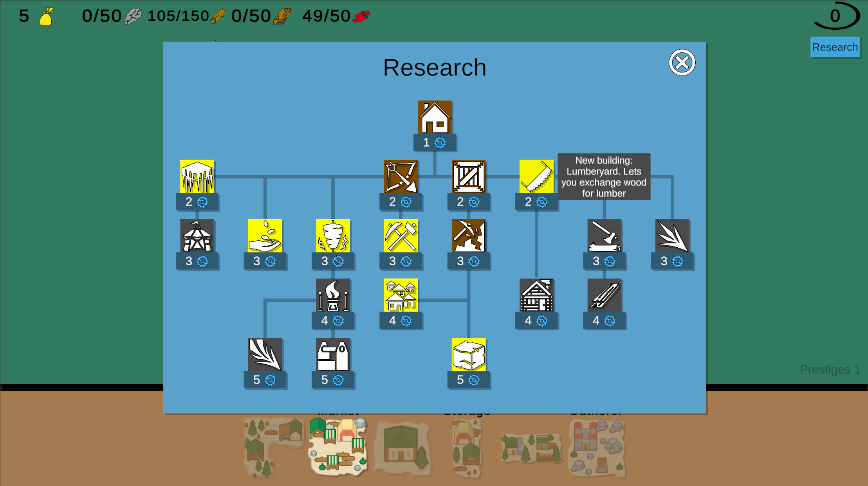Click the market map thumbnail below
868x486 pixels.
[x=338, y=447]
